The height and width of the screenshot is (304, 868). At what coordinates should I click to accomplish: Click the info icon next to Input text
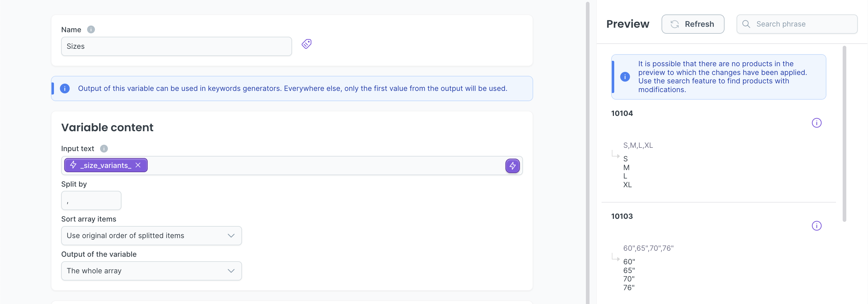(x=104, y=148)
